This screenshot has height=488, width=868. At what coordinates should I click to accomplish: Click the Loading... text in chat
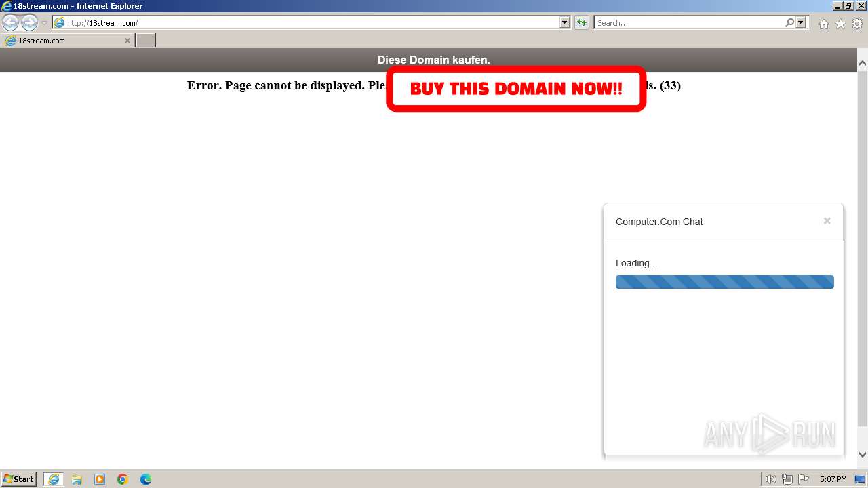(636, 263)
